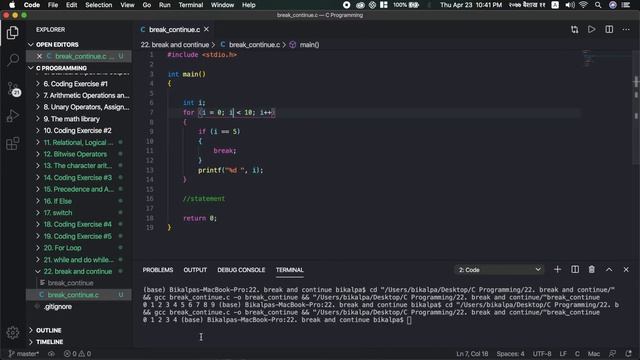Viewport: 640px width, 360px height.
Task: Open notifications bell in status bar
Action: click(x=628, y=354)
